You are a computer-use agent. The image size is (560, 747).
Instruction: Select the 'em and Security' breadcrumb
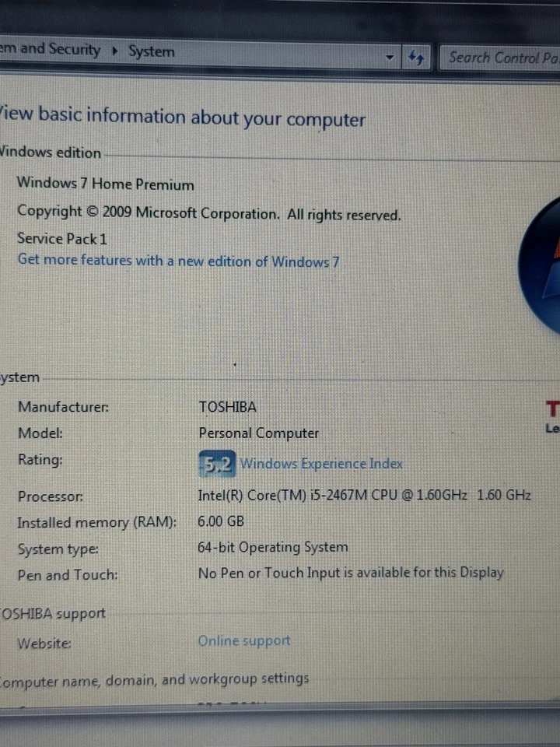(x=50, y=49)
